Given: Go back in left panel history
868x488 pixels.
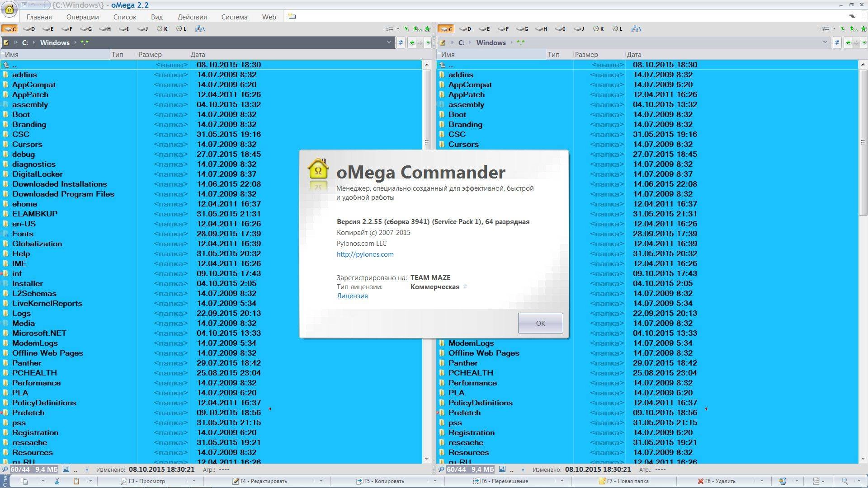Looking at the screenshot, I should point(412,43).
